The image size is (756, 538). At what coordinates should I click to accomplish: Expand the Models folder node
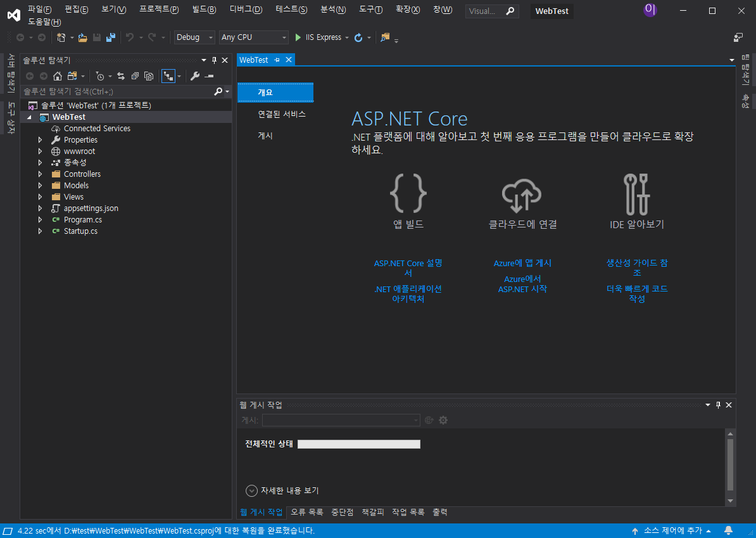pyautogui.click(x=40, y=186)
